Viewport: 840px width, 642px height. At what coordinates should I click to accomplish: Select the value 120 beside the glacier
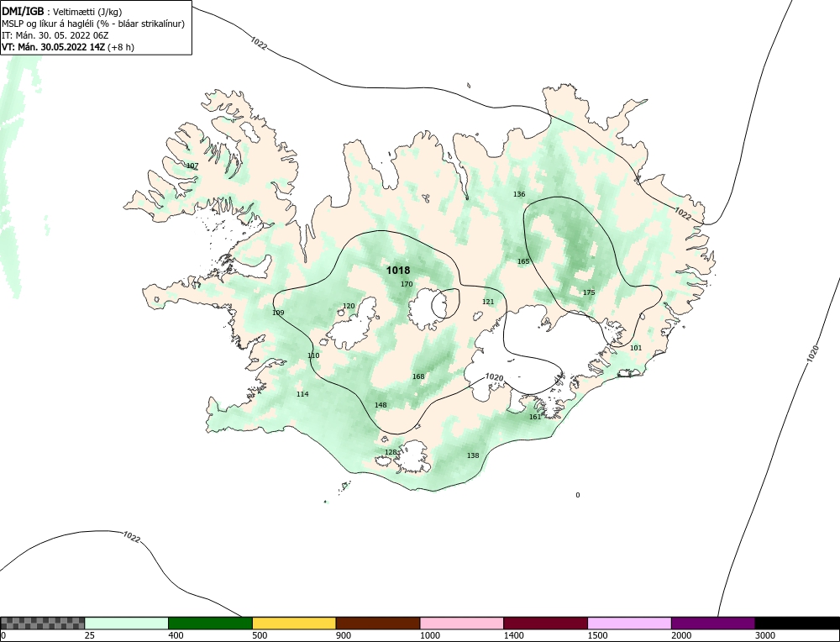point(349,307)
